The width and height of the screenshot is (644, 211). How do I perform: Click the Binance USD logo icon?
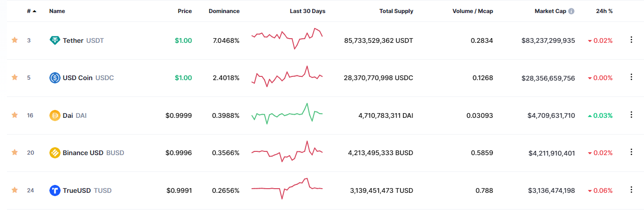point(55,152)
